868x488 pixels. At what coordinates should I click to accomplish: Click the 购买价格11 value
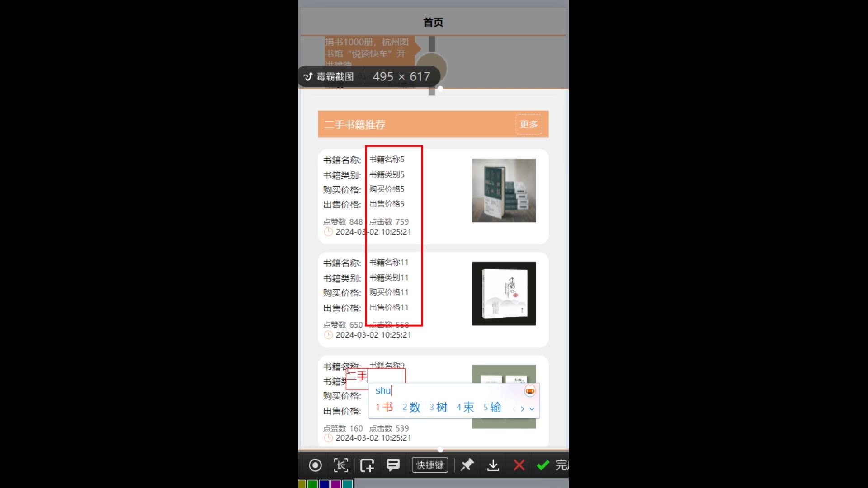click(x=389, y=292)
